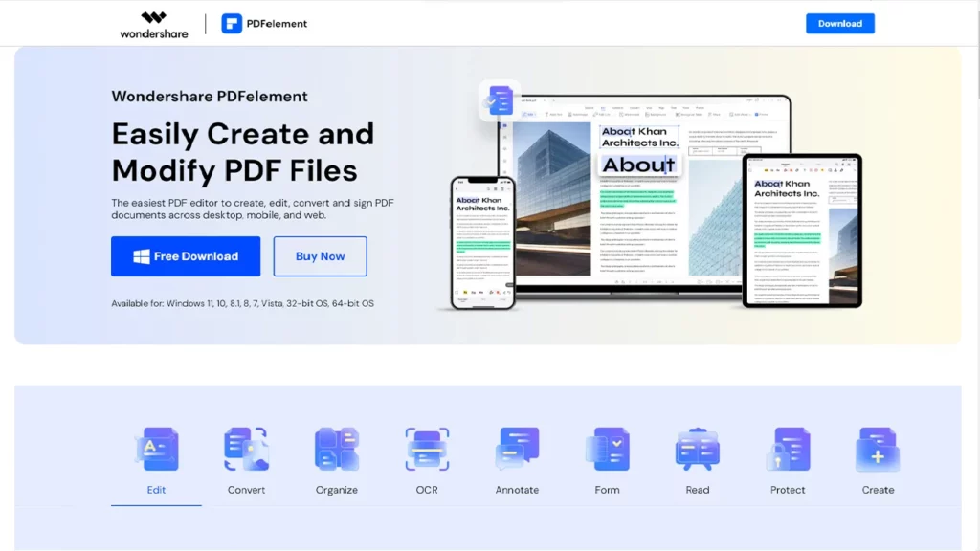Choose the OCR scanner icon

pos(427,449)
